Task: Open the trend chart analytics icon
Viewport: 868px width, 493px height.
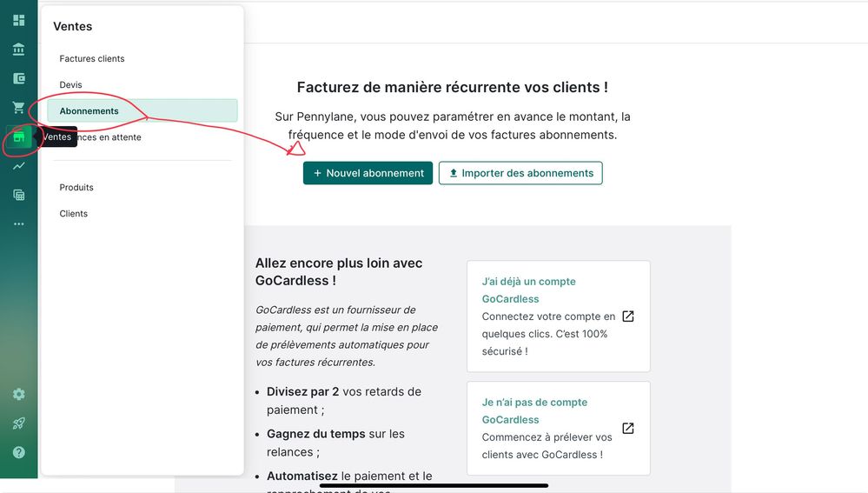Action: tap(18, 166)
